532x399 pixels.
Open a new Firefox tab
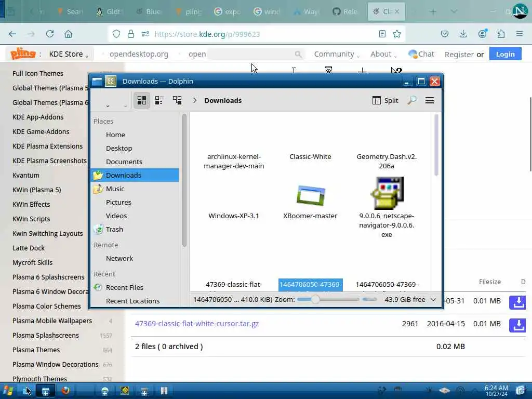pos(433,12)
